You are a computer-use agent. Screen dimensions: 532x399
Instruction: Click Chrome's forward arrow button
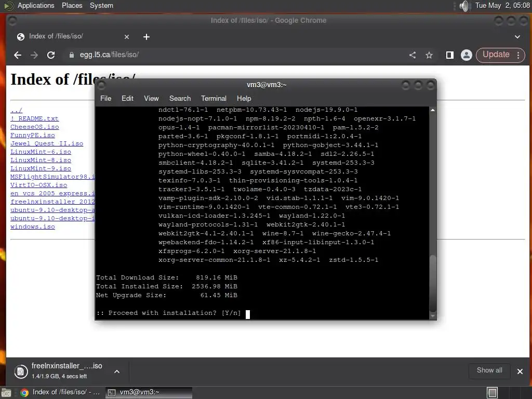(x=34, y=55)
